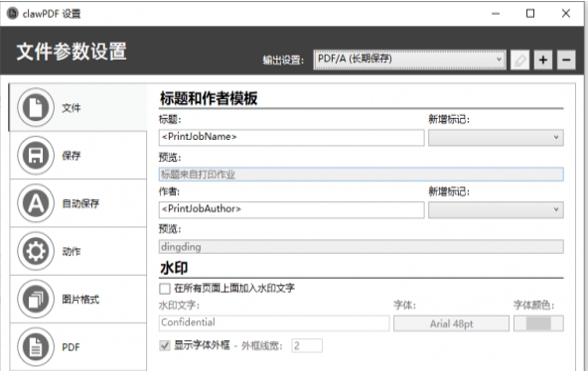Minimize the clawPDF 设置 window
This screenshot has width=588, height=371.
click(496, 14)
